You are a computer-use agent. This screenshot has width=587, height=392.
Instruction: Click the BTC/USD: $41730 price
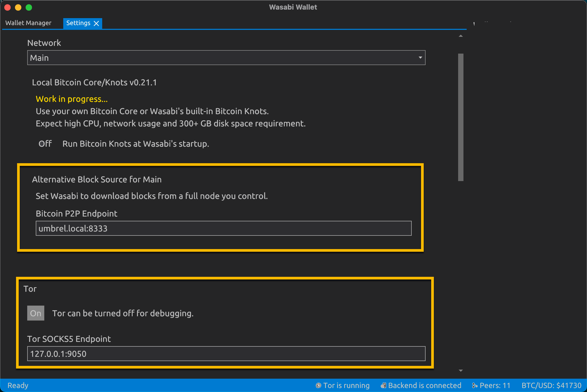(x=552, y=385)
